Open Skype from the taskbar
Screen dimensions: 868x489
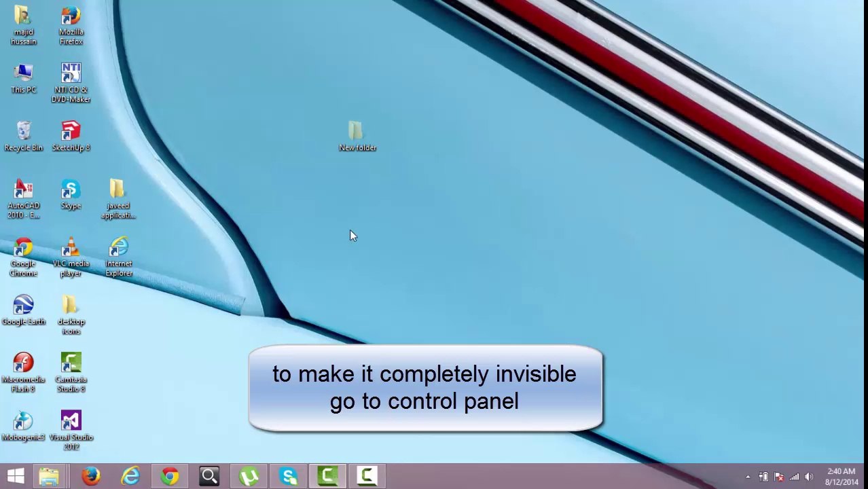click(288, 476)
